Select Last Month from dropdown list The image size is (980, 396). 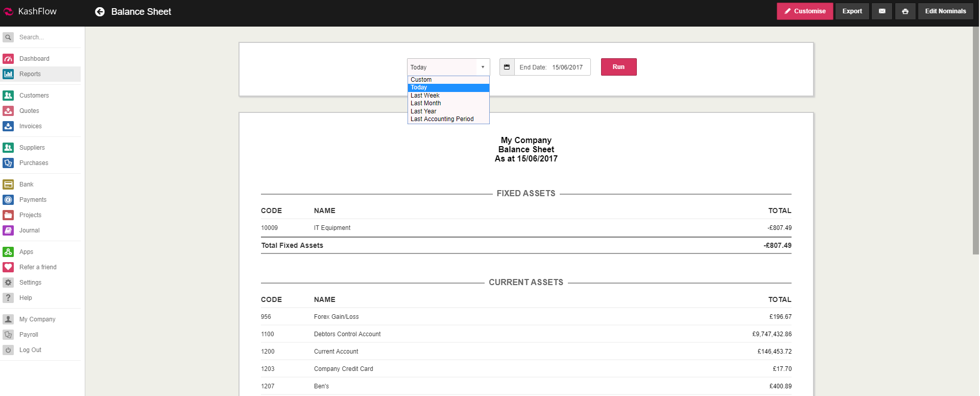(x=426, y=103)
